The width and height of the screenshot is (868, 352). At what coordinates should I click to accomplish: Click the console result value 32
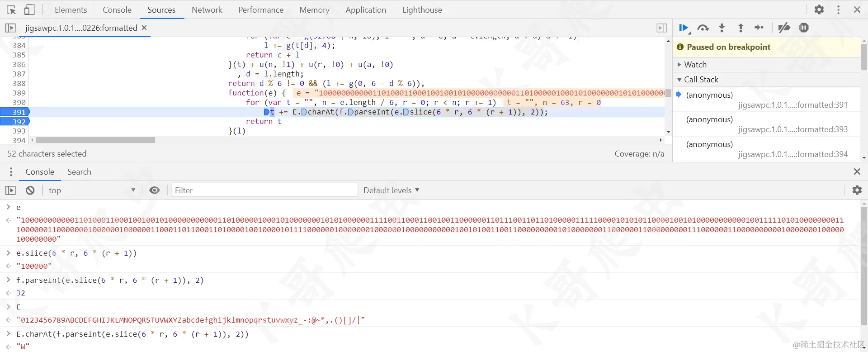(21, 293)
